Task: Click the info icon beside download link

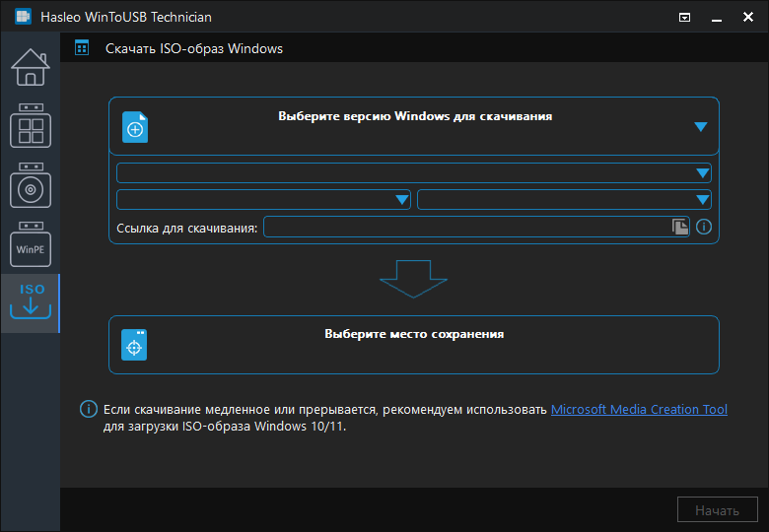Action: point(704,227)
